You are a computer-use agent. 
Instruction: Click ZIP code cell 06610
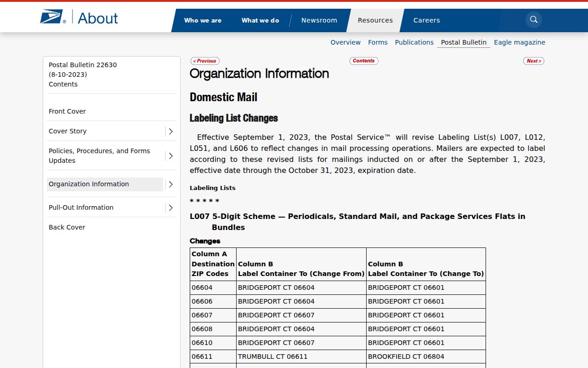[213, 343]
